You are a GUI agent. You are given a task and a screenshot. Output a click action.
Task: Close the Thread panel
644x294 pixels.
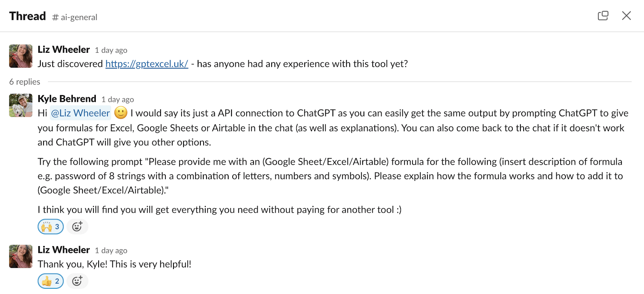coord(626,16)
